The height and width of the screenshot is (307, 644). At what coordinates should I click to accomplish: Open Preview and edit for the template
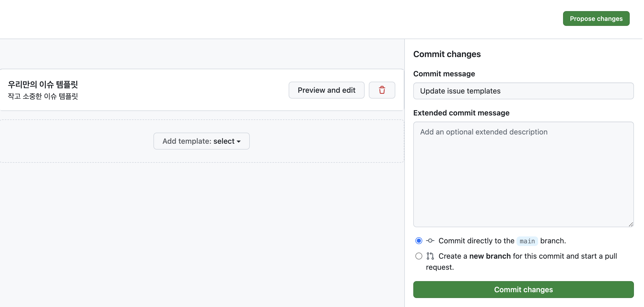(326, 90)
